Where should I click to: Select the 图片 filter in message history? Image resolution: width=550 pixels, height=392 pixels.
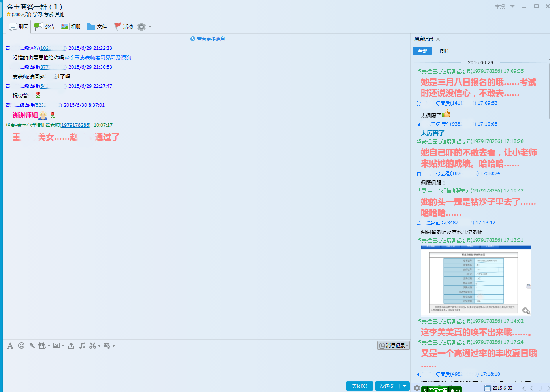(x=444, y=51)
